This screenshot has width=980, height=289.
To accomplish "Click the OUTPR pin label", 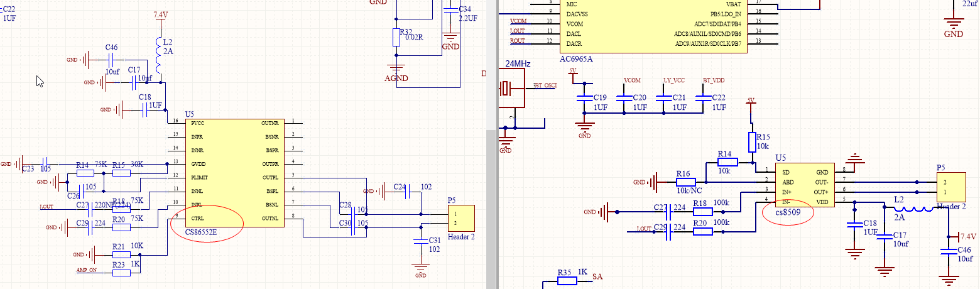I will (x=269, y=164).
